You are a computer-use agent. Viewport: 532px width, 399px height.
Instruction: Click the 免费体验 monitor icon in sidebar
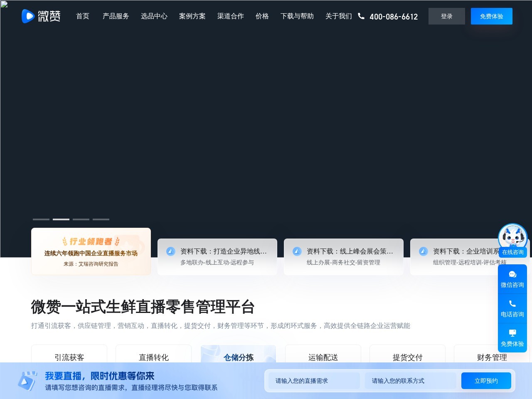(512, 332)
